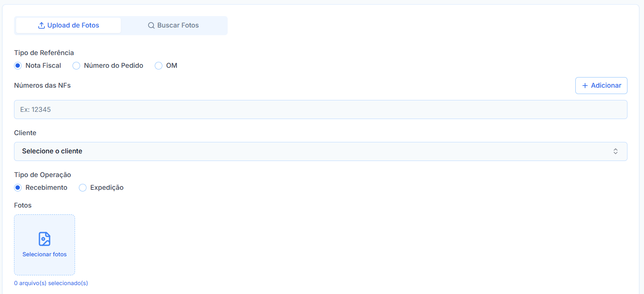This screenshot has width=644, height=294.
Task: Click the Selecionar fotos upload area
Action: pyautogui.click(x=45, y=245)
